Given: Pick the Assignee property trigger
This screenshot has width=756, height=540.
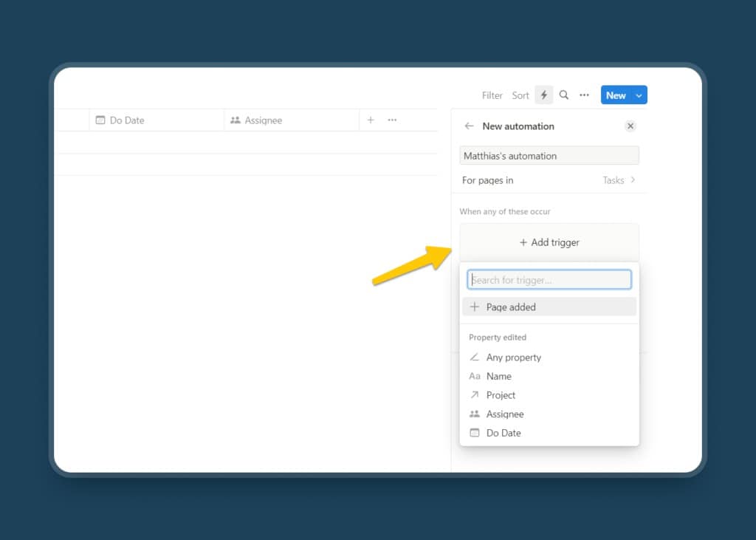Looking at the screenshot, I should point(504,414).
